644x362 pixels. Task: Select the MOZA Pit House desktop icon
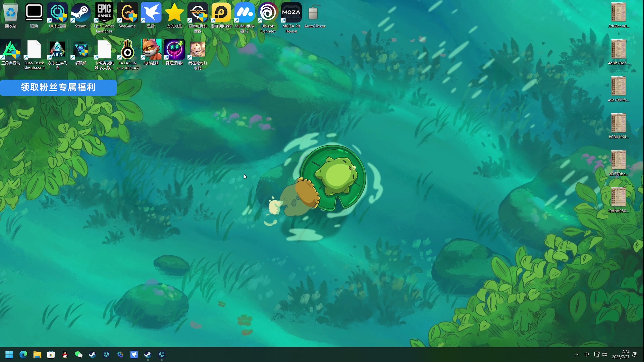(291, 18)
